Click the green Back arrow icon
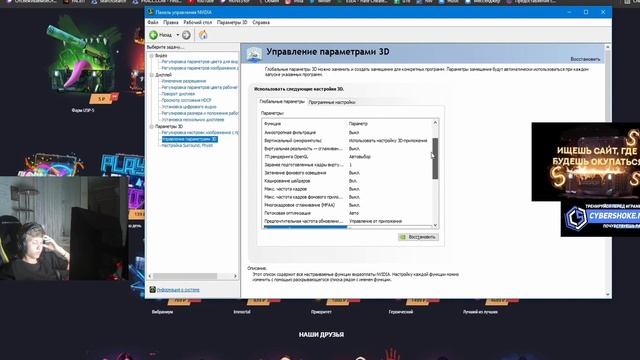Viewport: 640px width, 360px height. (153, 35)
